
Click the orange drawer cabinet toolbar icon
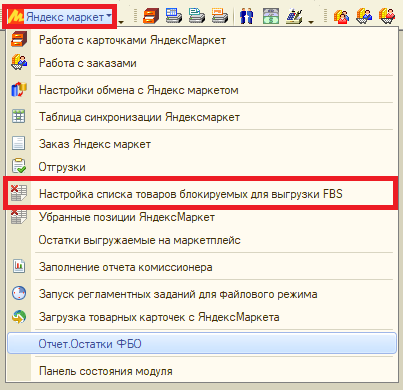click(x=151, y=16)
